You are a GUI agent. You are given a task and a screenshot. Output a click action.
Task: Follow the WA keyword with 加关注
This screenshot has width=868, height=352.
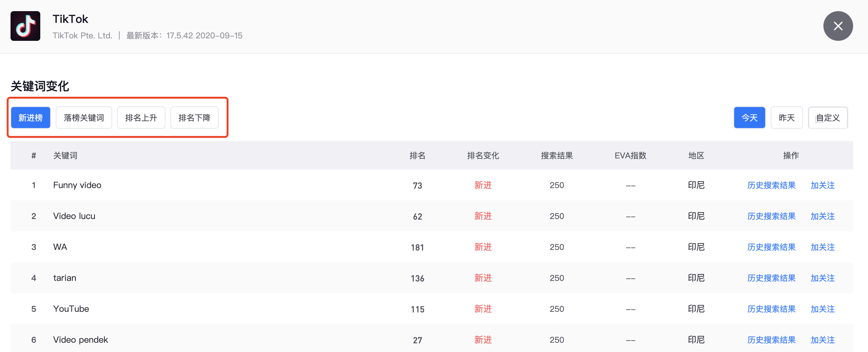tap(822, 247)
